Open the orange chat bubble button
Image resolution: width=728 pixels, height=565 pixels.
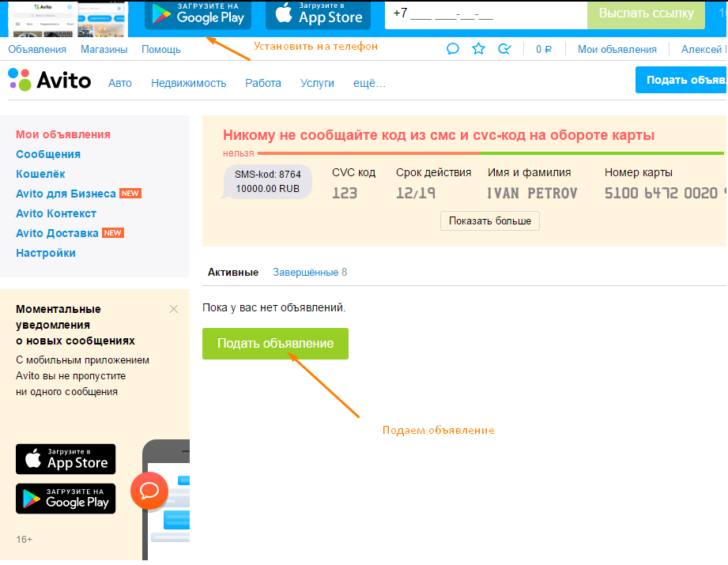149,490
